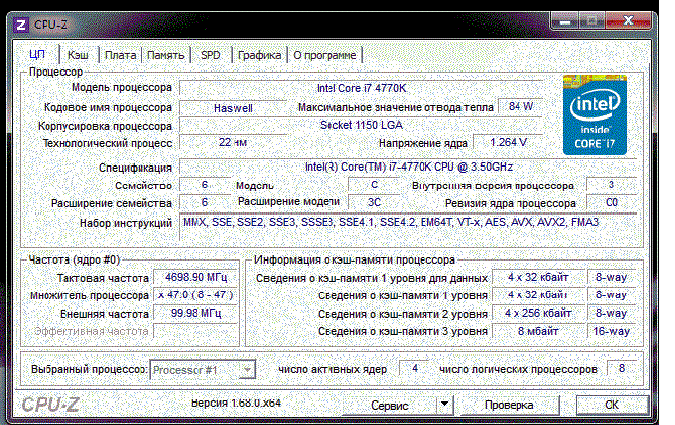Screen dimensions: 675x425
Task: Click the CPU-Z app icon in title bar
Action: (21, 25)
